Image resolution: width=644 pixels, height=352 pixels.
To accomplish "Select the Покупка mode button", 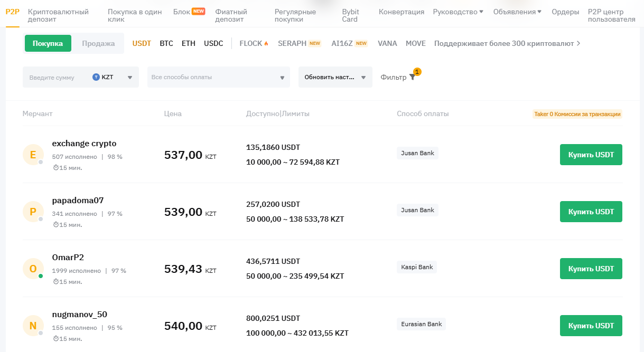I will (49, 43).
